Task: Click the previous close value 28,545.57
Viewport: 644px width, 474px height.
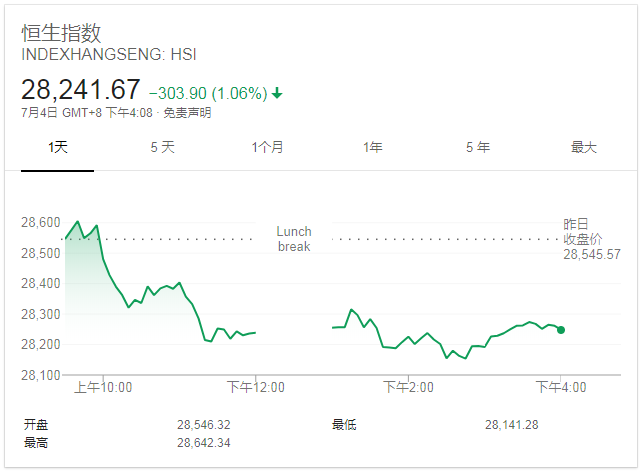Action: click(592, 254)
